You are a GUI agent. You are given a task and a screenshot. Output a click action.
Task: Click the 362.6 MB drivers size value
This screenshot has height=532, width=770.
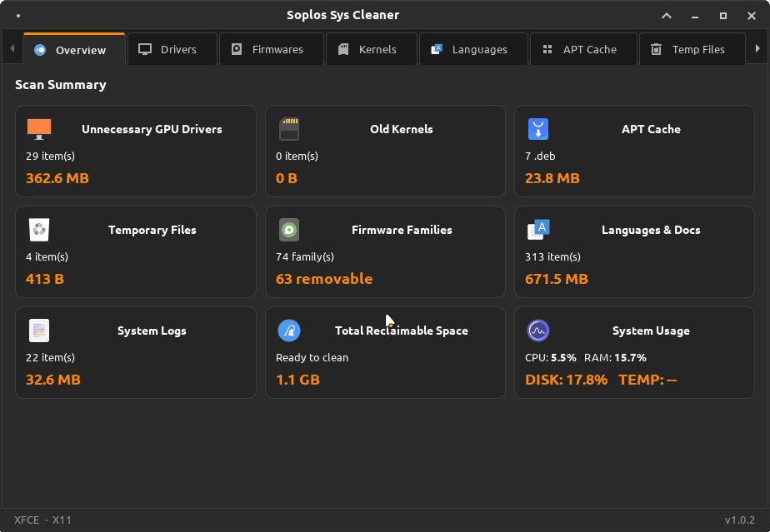click(57, 178)
